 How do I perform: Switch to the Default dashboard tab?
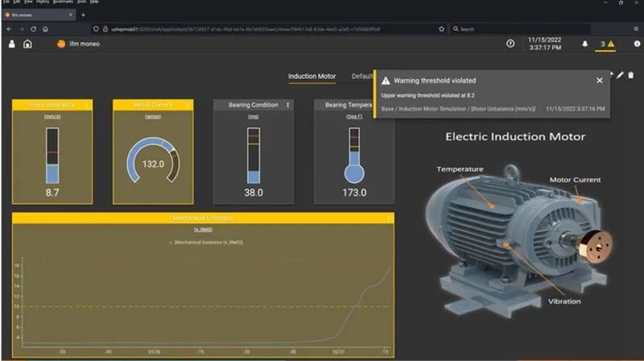click(x=362, y=77)
